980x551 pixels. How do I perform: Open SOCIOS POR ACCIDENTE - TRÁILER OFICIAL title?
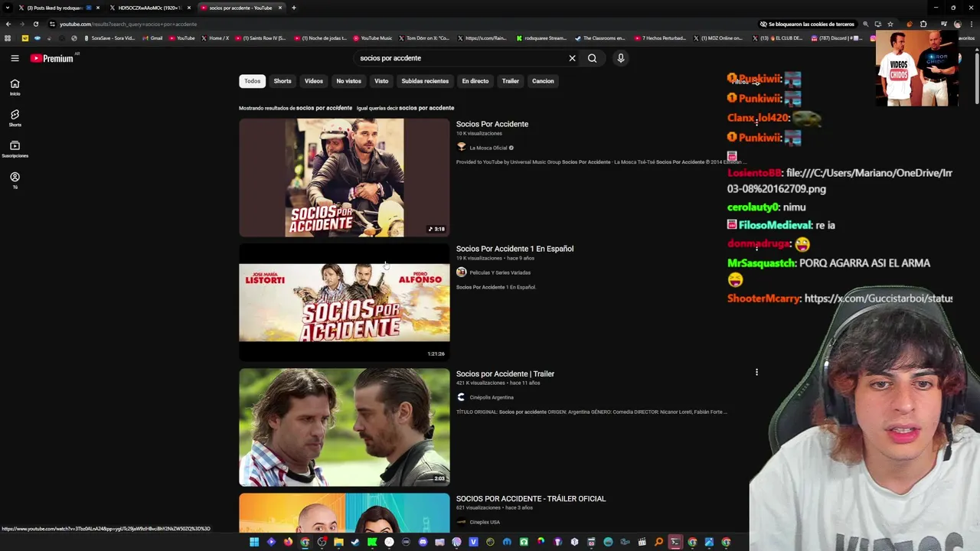pyautogui.click(x=531, y=499)
